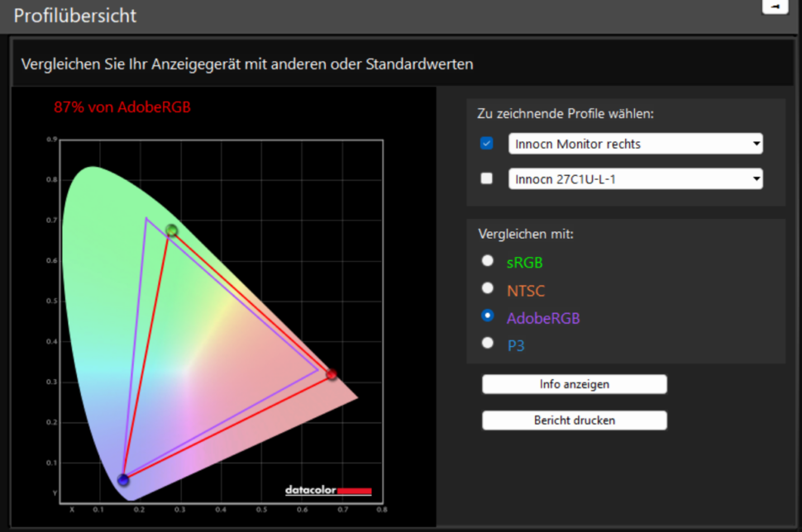Open the Innocn 27C1U-L-1 dropdown
Image resolution: width=802 pixels, height=532 pixels.
point(635,179)
